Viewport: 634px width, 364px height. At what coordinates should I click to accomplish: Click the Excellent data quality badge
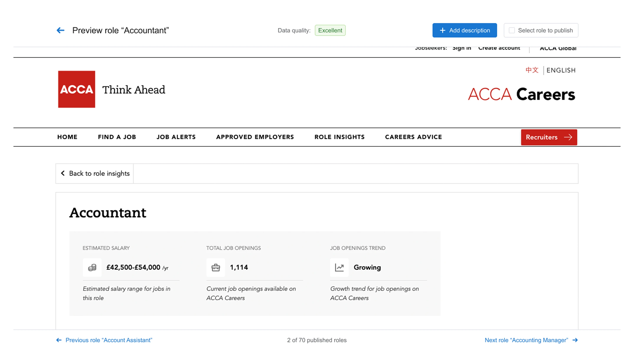(330, 31)
